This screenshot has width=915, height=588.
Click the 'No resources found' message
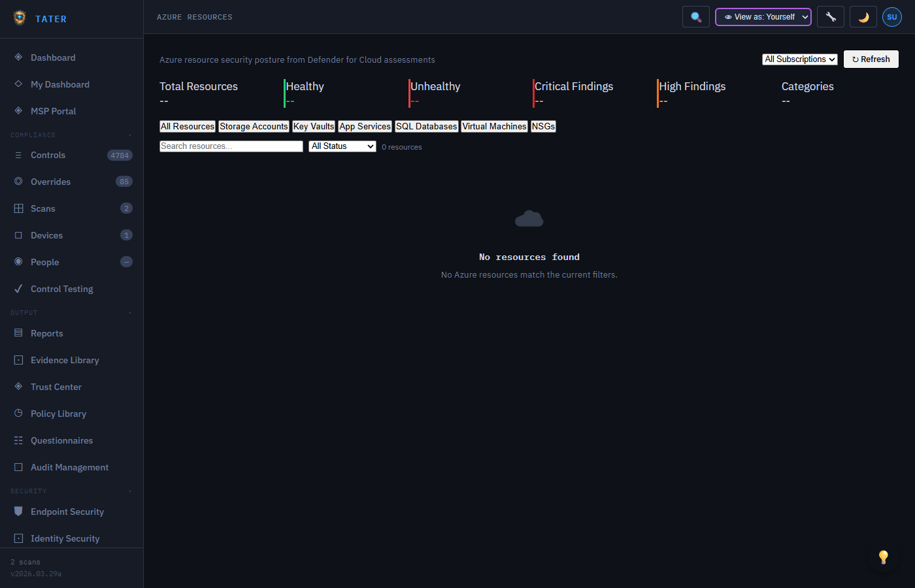pos(529,257)
